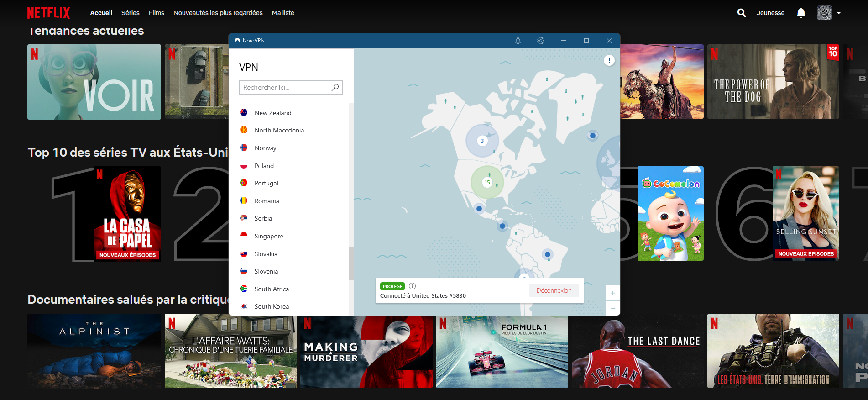Click the Netflix logo
The height and width of the screenshot is (400, 868).
[48, 13]
